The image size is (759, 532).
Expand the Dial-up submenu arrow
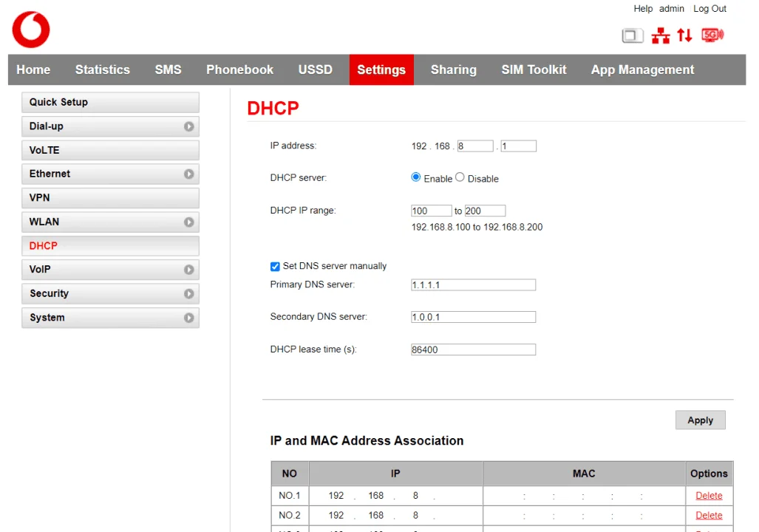tap(188, 126)
